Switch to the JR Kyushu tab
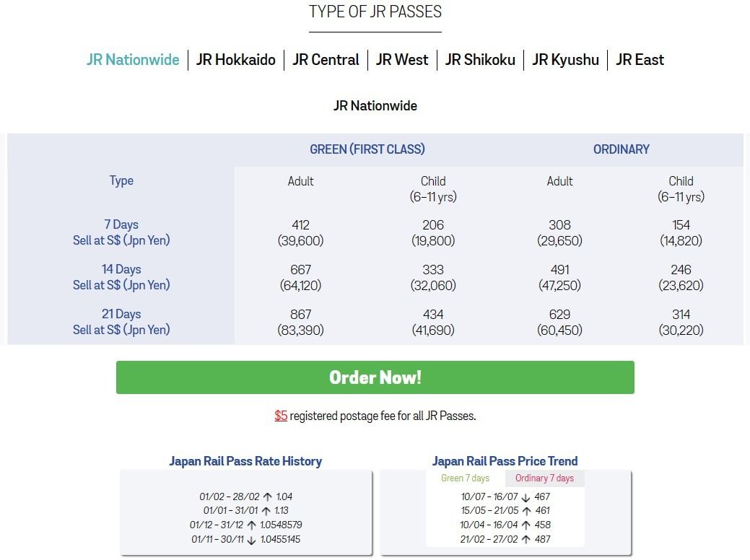The width and height of the screenshot is (750, 560). pos(565,60)
